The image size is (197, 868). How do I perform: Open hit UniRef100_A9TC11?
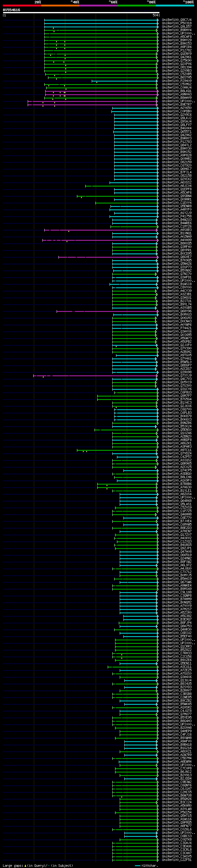click(176, 450)
